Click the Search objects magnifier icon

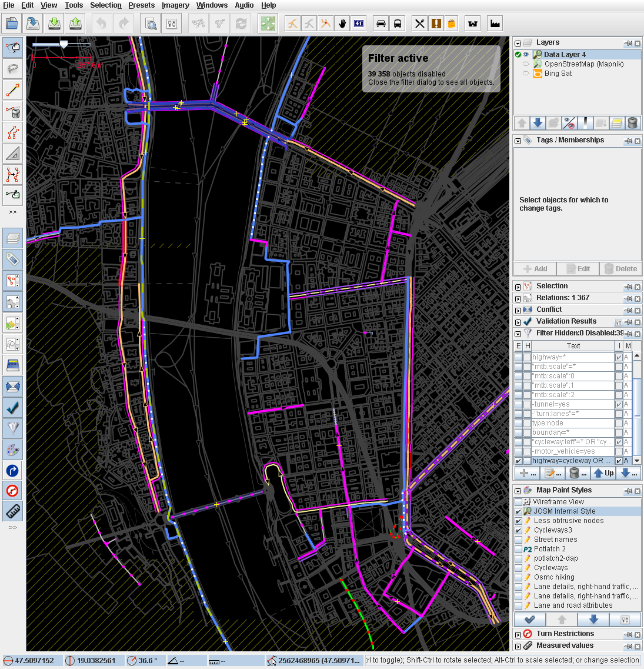pos(151,24)
